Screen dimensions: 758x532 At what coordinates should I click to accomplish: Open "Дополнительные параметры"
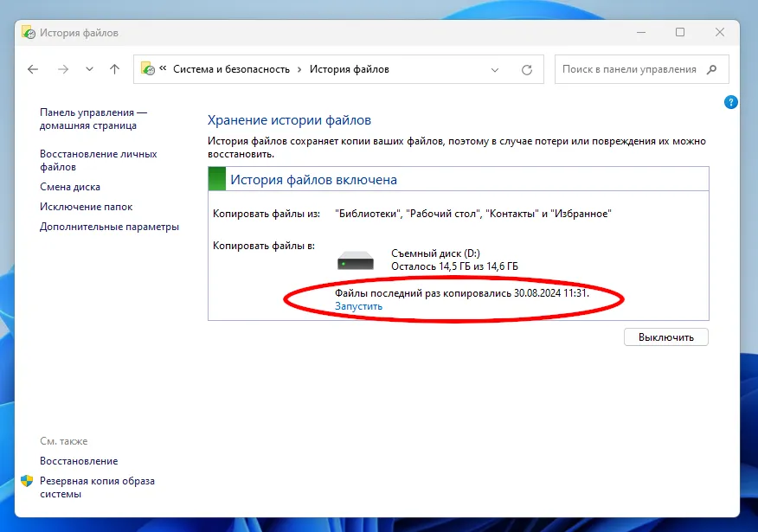pos(109,227)
